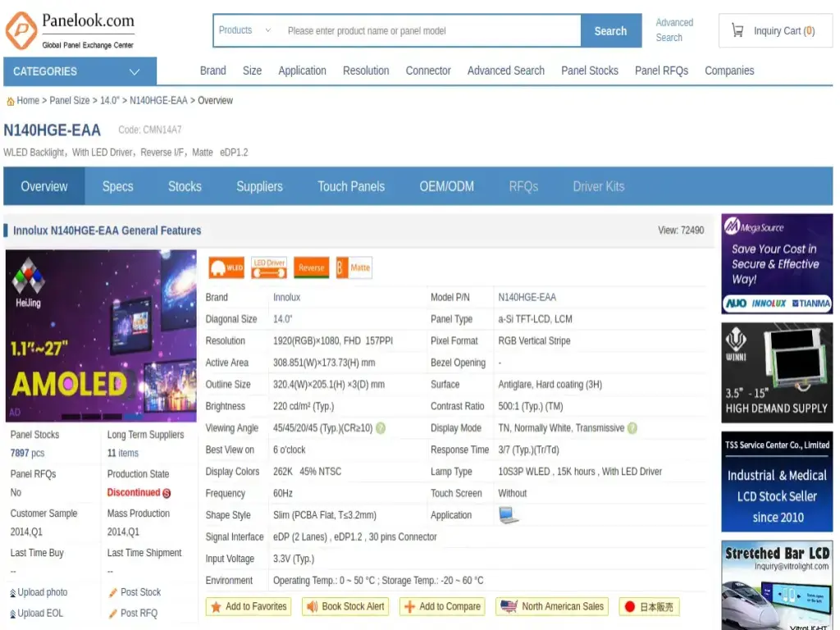
Task: Open the WINNI High Demand Supply ad
Action: 777,373
